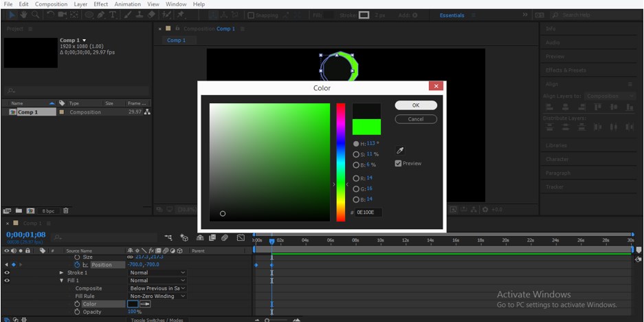Enable Motion Blur icon in timeline

point(224,237)
